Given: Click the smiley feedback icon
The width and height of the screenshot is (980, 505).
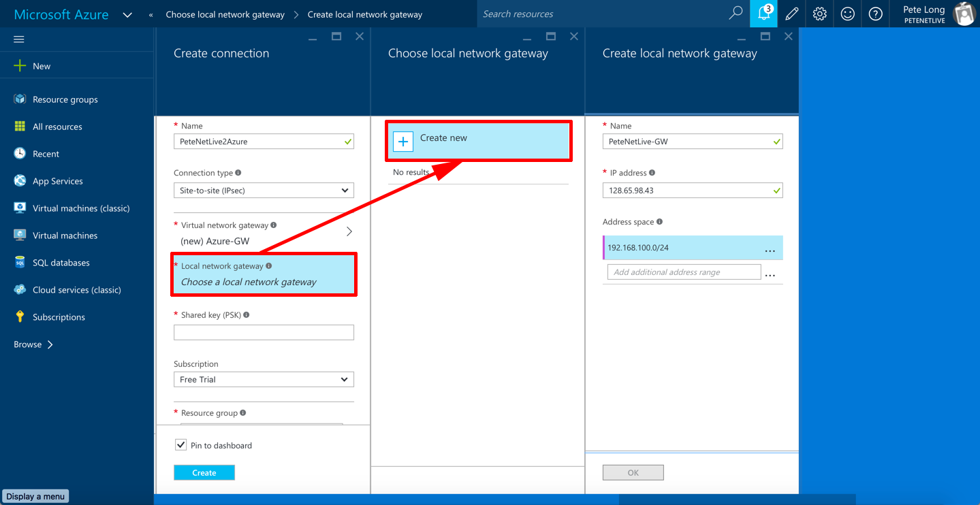Looking at the screenshot, I should pos(848,14).
